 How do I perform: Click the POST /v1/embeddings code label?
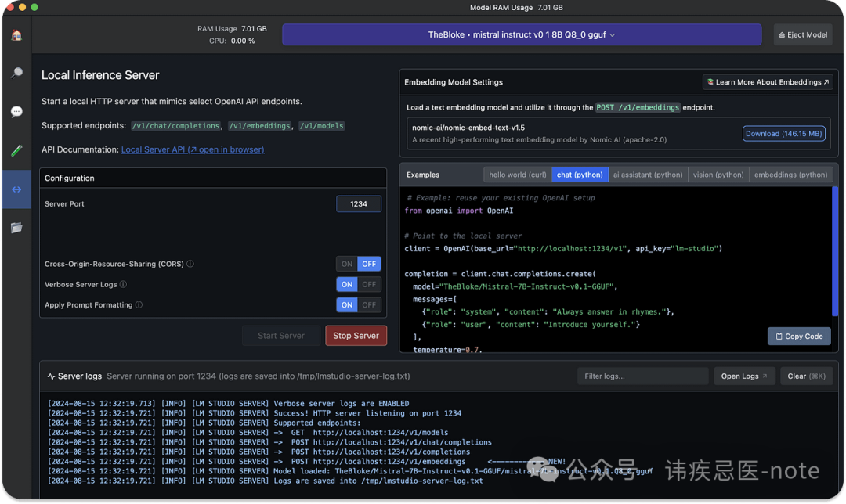[x=638, y=107]
